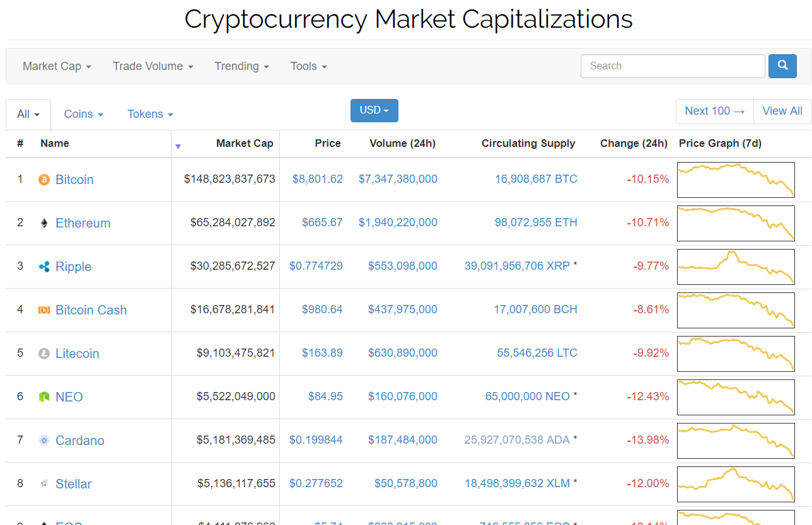Focus the Search input field

click(x=673, y=66)
